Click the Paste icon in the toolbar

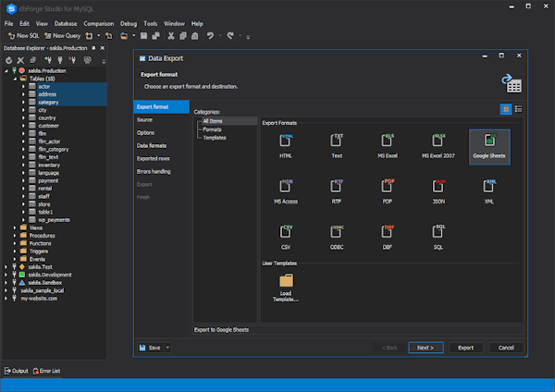[x=194, y=36]
